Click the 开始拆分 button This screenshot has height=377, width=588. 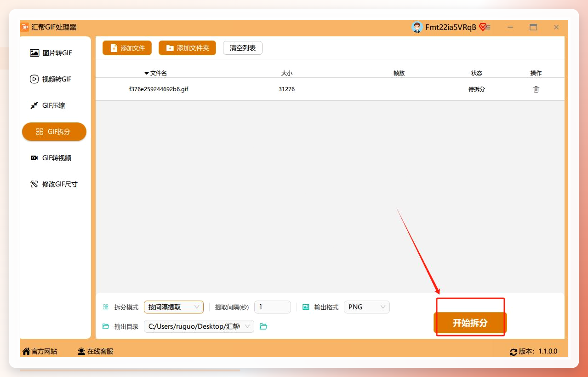[470, 323]
